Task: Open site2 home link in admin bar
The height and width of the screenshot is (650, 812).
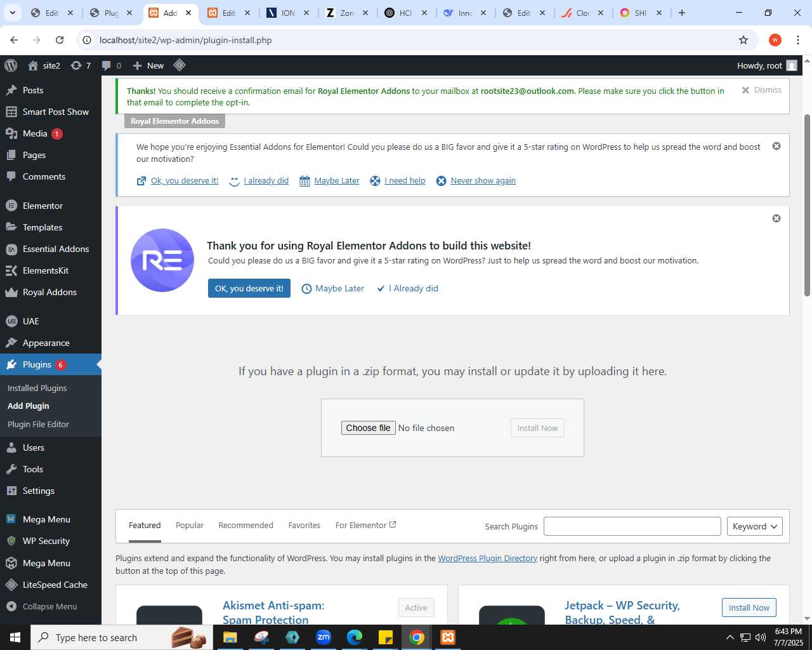Action: [x=44, y=65]
